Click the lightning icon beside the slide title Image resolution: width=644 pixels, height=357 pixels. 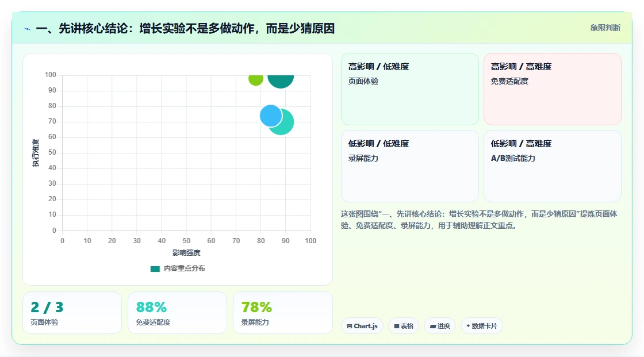(28, 29)
